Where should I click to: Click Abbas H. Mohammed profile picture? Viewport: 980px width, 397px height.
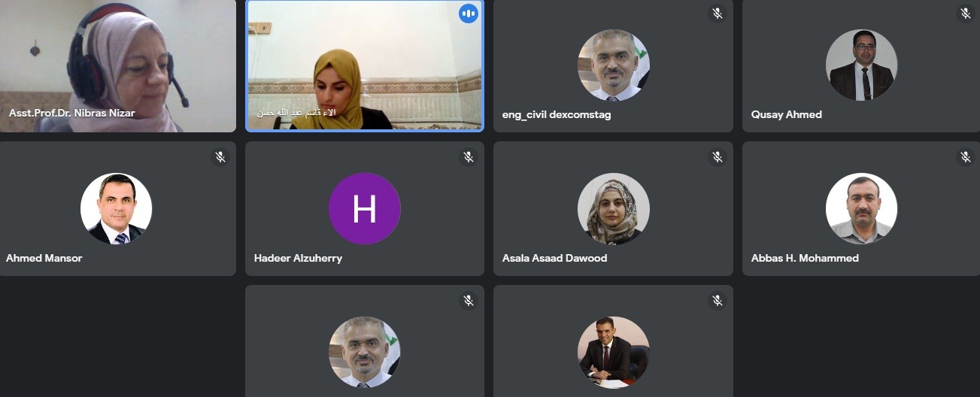[861, 209]
